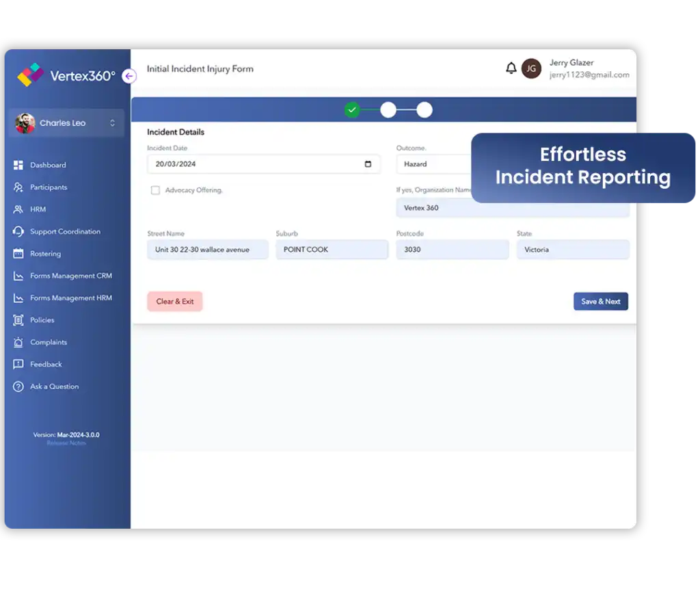Open Forms Management CRM menu item

[x=70, y=276]
